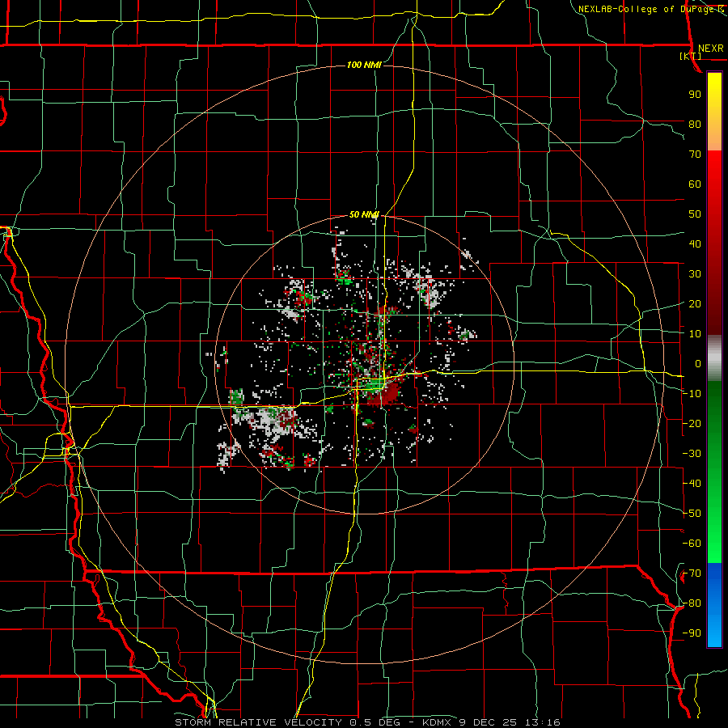The width and height of the screenshot is (728, 728).
Task: Pick the gray zero-velocity color bar segment
Action: coord(714,358)
